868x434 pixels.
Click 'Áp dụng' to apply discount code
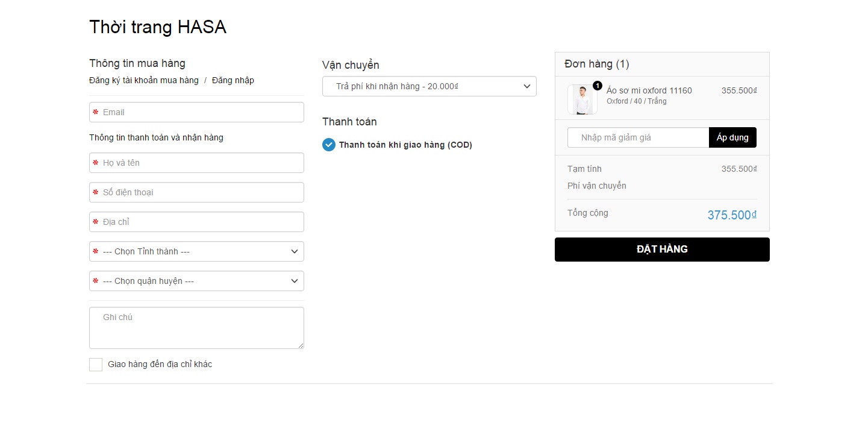tap(732, 137)
